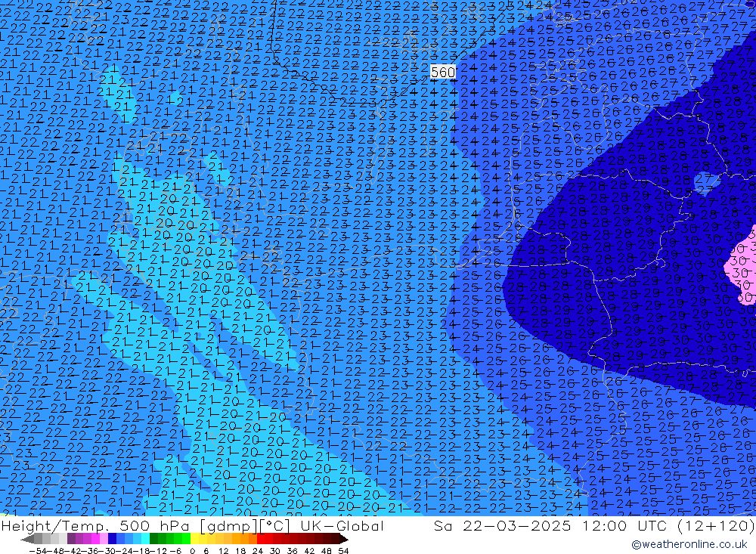Open the weatheronline.co.uk copyright link

pos(689,544)
